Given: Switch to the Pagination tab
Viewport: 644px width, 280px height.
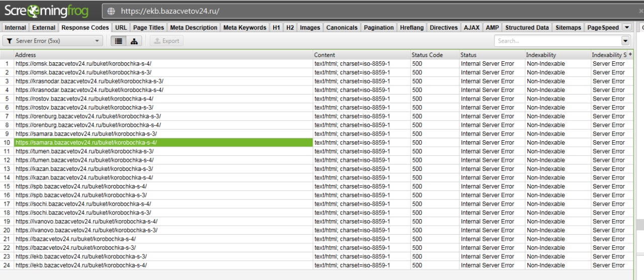Looking at the screenshot, I should 379,28.
